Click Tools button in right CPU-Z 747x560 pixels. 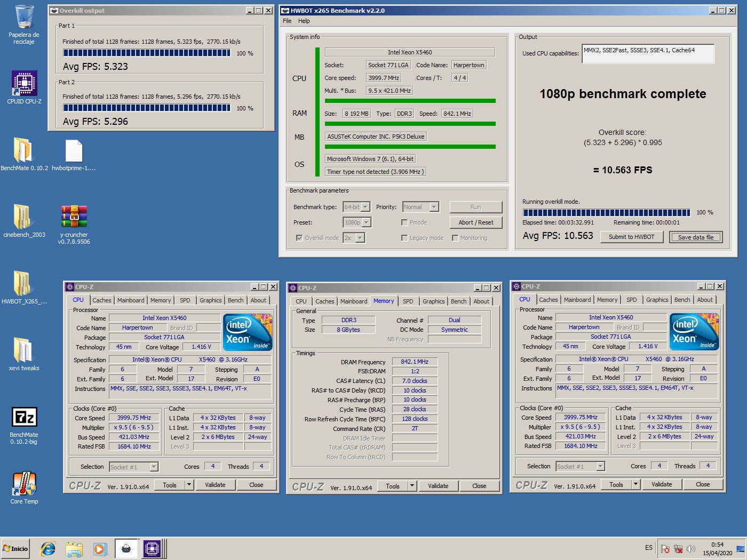point(616,484)
